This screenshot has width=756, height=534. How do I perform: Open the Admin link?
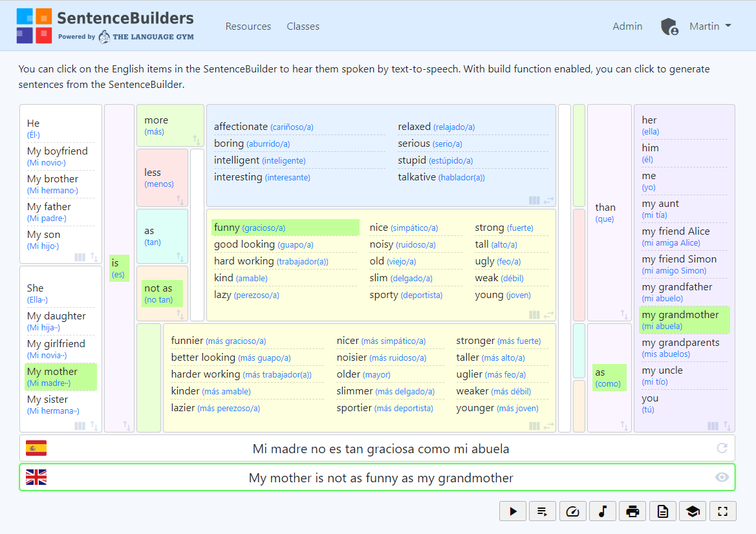(x=627, y=27)
